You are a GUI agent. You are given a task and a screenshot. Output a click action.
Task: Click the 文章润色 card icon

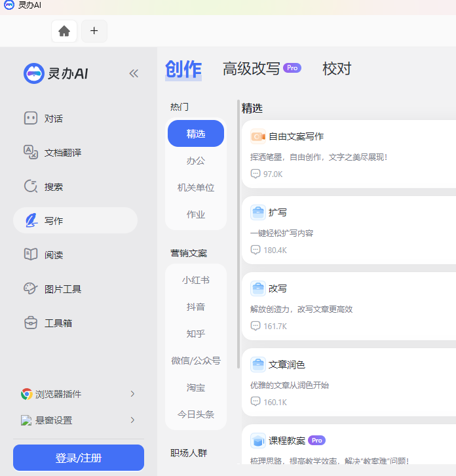(258, 365)
